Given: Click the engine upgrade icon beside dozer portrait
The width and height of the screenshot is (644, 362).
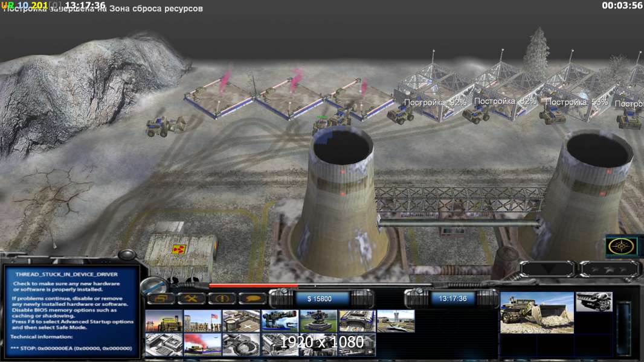Looking at the screenshot, I should click(594, 302).
